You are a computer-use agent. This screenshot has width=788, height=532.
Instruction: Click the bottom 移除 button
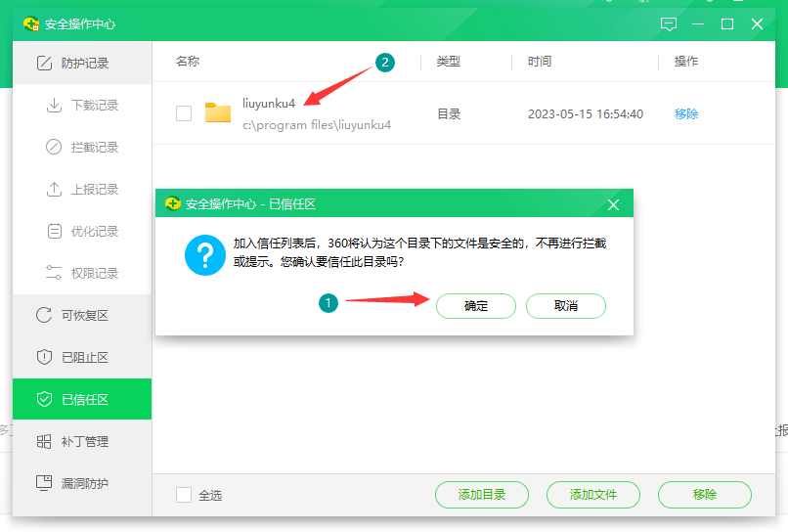pyautogui.click(x=705, y=495)
